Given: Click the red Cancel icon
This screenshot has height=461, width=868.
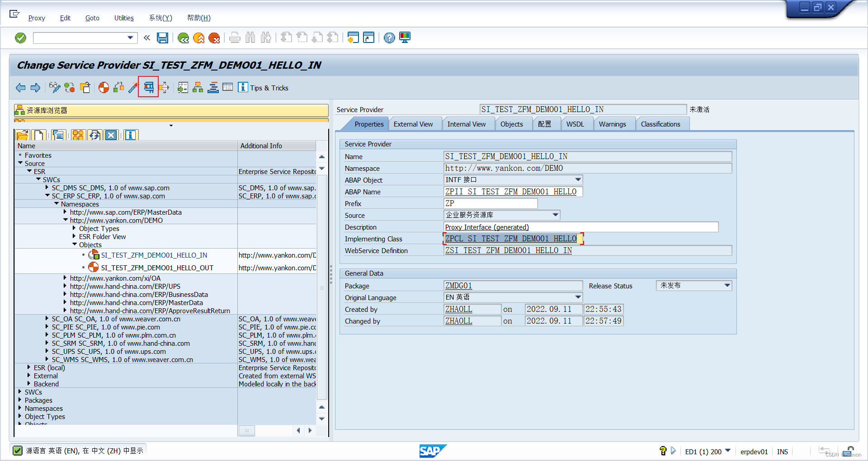Looking at the screenshot, I should click(x=214, y=38).
